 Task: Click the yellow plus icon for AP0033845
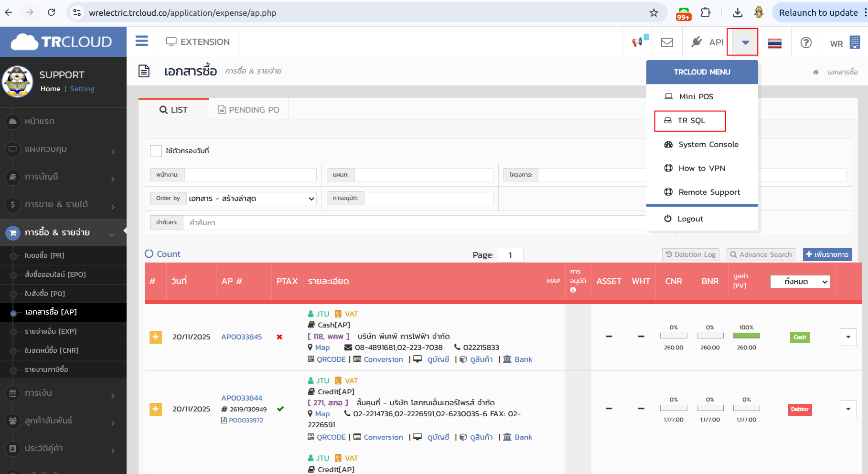(156, 337)
